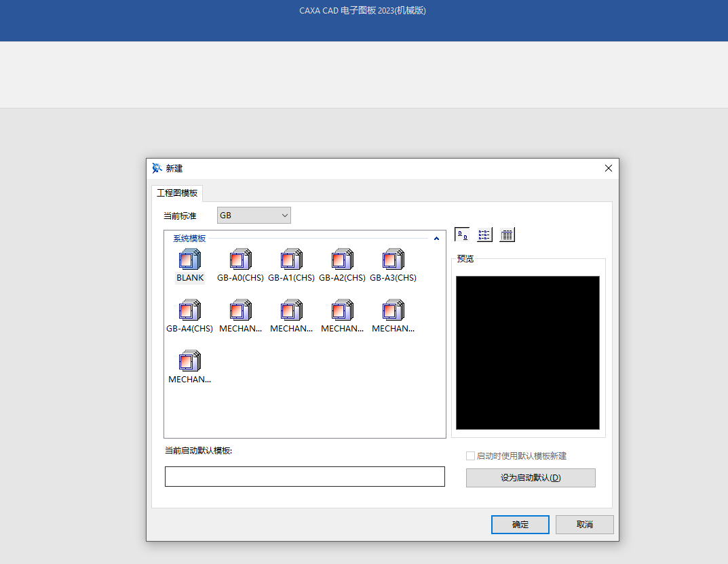
Task: Click the 当前启动默认模板 text field
Action: point(305,477)
